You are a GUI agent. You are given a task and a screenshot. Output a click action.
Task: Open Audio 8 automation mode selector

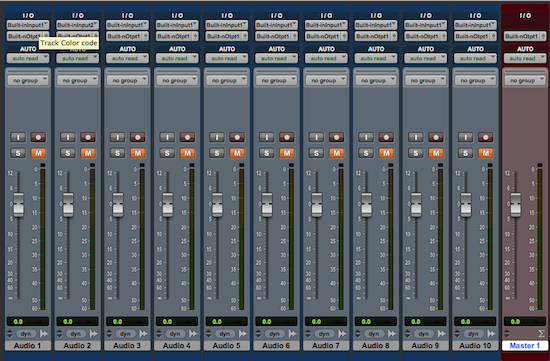(x=376, y=59)
